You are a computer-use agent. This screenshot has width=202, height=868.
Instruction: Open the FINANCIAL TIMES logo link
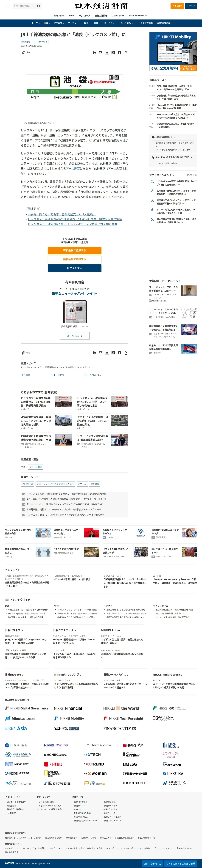[120, 728]
